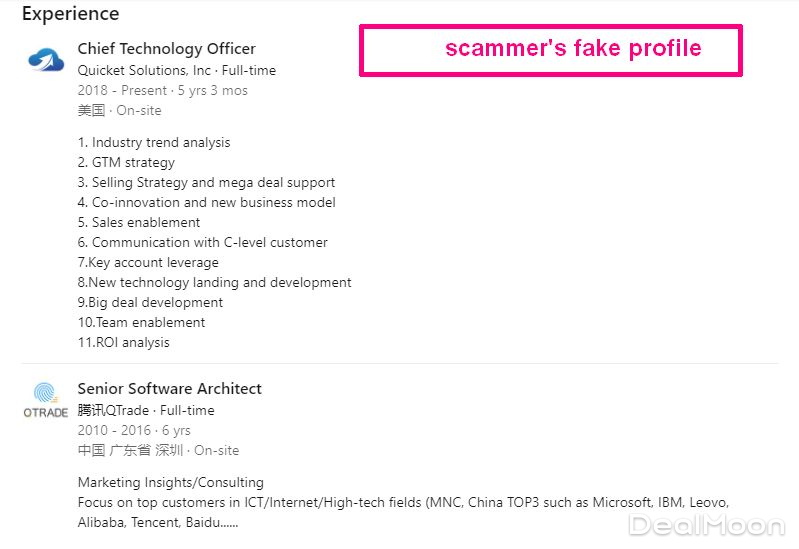Click the 腾讯QTrade company name
799x549 pixels.
113,410
